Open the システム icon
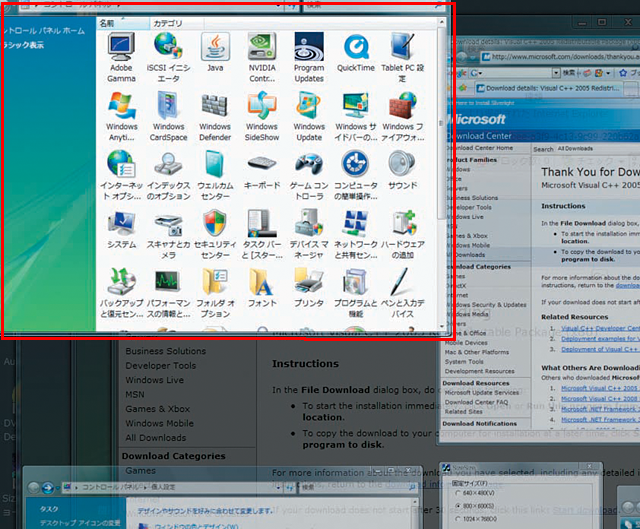Image resolution: width=640 pixels, height=529 pixels. [x=121, y=229]
